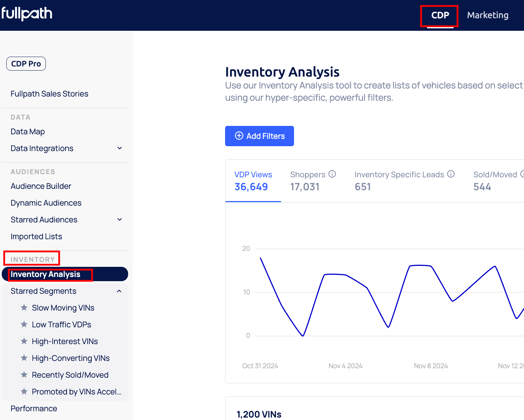Click the info icon next to Shoppers
The width and height of the screenshot is (524, 420).
(x=332, y=174)
